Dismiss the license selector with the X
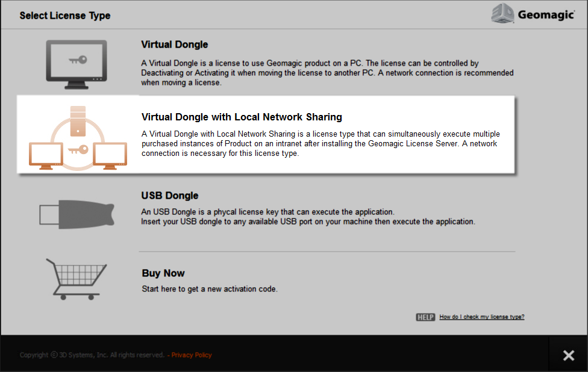The image size is (588, 372). coord(568,355)
